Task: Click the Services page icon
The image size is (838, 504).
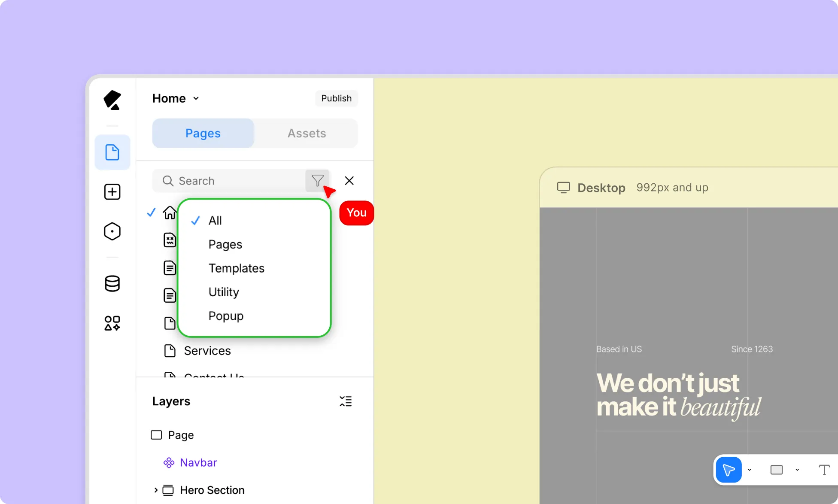Action: [170, 351]
